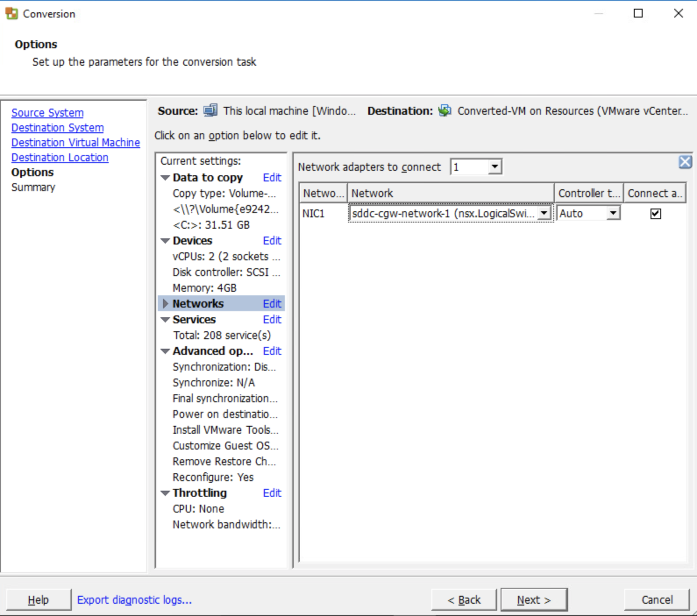Image resolution: width=697 pixels, height=616 pixels.
Task: Edit the Throttling settings
Action: coord(272,493)
